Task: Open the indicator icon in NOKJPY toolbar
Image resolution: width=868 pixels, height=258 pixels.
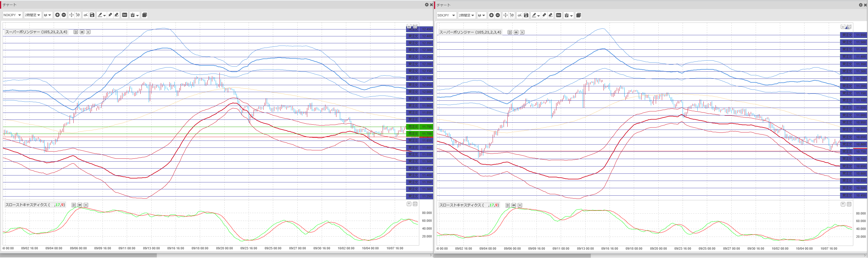Action: click(x=85, y=15)
